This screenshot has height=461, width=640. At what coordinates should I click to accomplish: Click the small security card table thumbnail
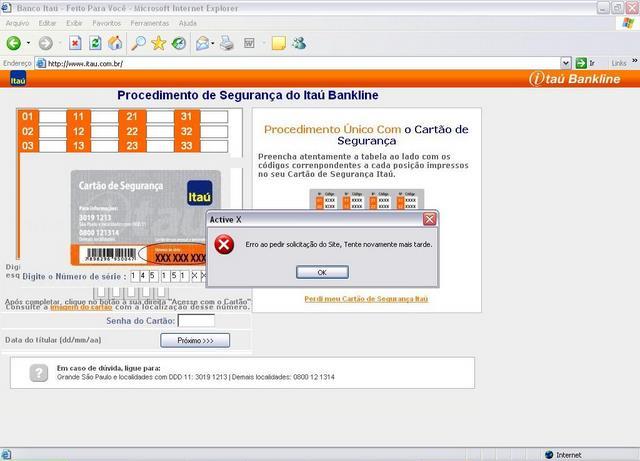[367, 199]
